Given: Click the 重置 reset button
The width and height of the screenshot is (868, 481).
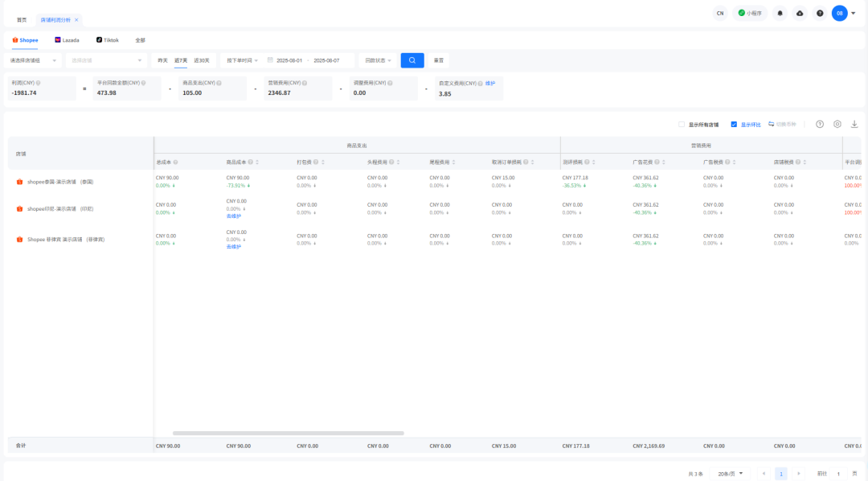Looking at the screenshot, I should (x=439, y=60).
